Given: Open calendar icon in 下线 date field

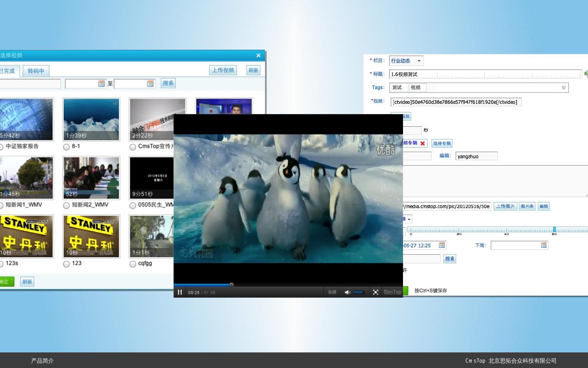Looking at the screenshot, I should [x=543, y=245].
